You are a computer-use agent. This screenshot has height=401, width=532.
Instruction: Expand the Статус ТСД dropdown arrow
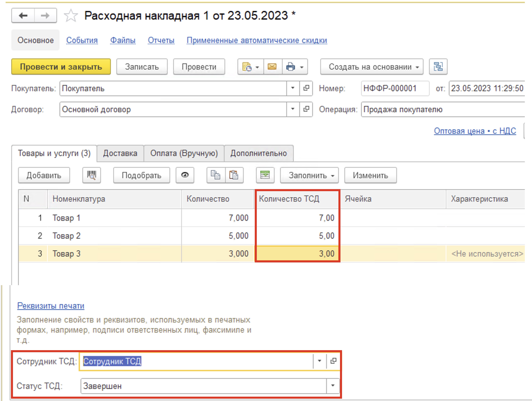tap(333, 386)
